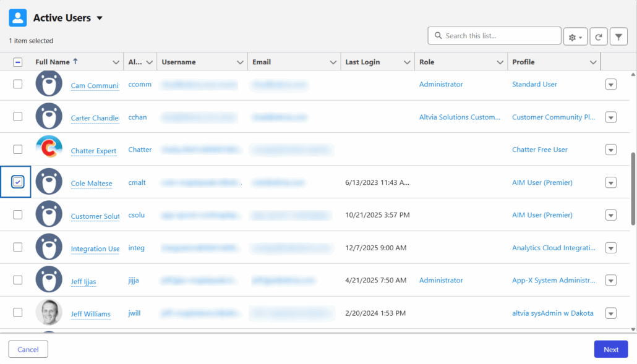Select the Jeff Williams row checkbox
The image size is (637, 364).
tap(18, 313)
